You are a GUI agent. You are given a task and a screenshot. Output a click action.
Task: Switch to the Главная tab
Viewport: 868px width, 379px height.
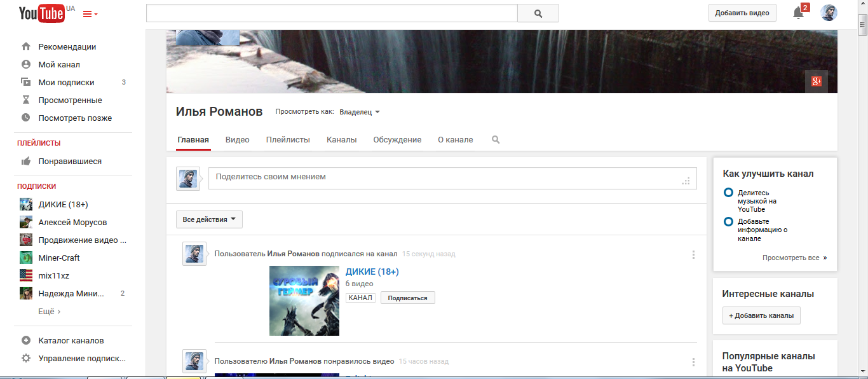click(x=193, y=140)
